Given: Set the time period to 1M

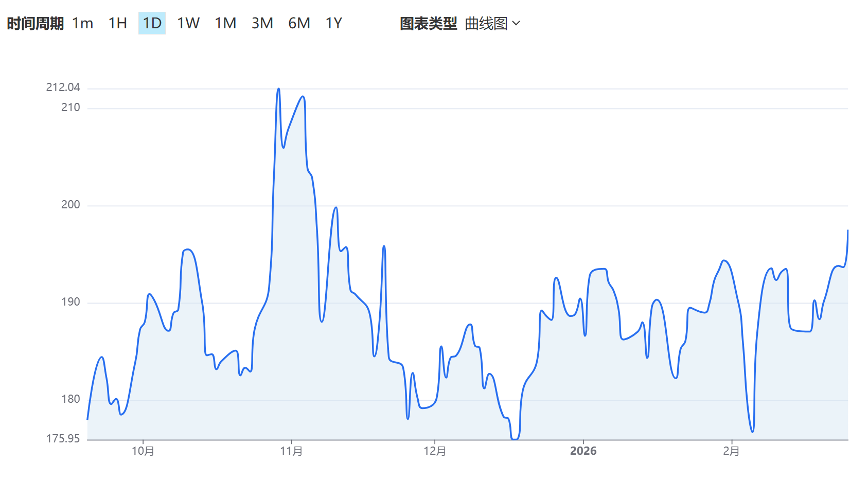Looking at the screenshot, I should coord(225,23).
